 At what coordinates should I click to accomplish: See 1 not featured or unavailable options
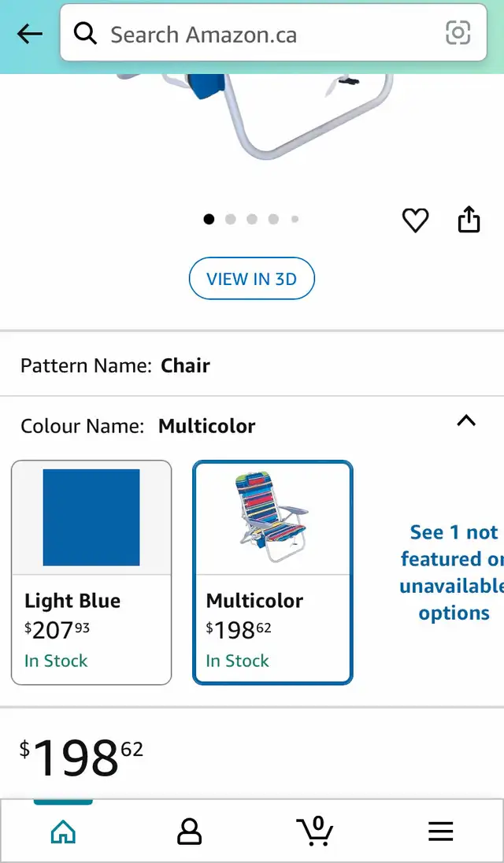(x=452, y=572)
